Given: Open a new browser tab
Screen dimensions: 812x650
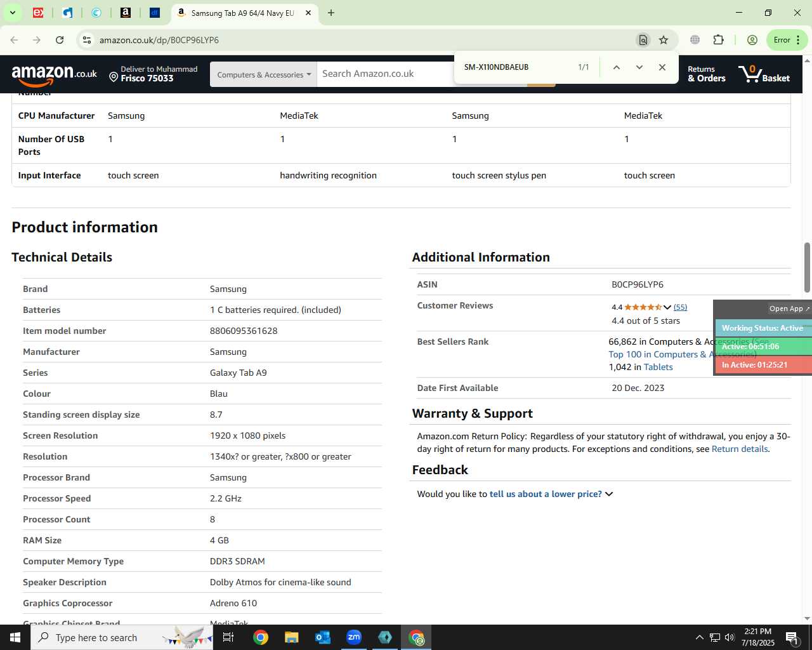Looking at the screenshot, I should coord(331,13).
